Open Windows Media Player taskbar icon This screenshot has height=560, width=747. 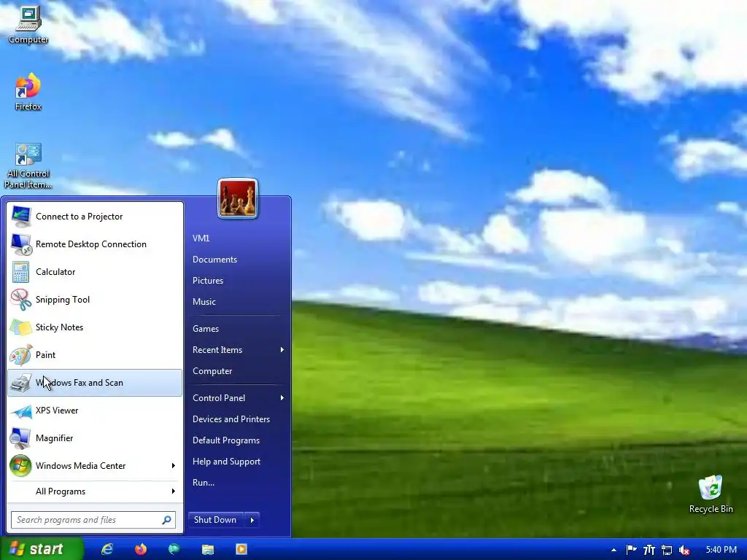241,550
